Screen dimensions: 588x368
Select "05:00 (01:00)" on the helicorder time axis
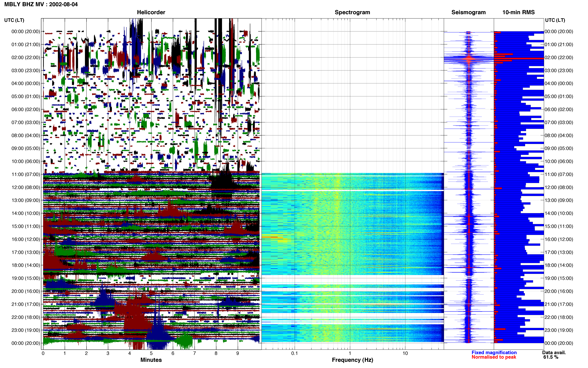pyautogui.click(x=26, y=96)
